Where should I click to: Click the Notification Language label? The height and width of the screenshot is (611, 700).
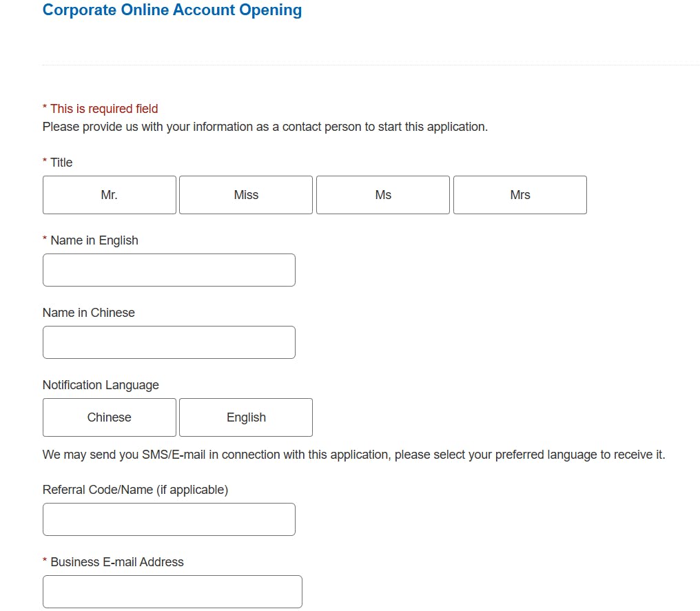point(101,385)
